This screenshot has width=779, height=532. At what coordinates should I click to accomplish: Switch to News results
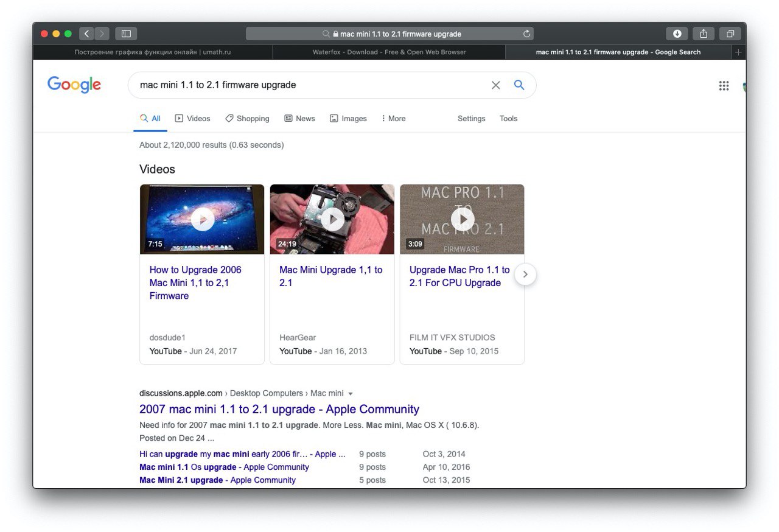coord(299,119)
